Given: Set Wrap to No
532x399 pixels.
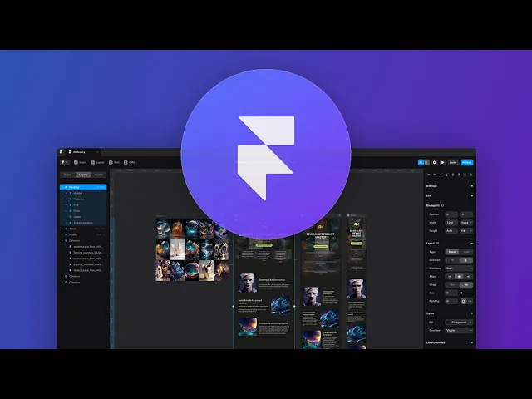Looking at the screenshot, I should coord(466,284).
